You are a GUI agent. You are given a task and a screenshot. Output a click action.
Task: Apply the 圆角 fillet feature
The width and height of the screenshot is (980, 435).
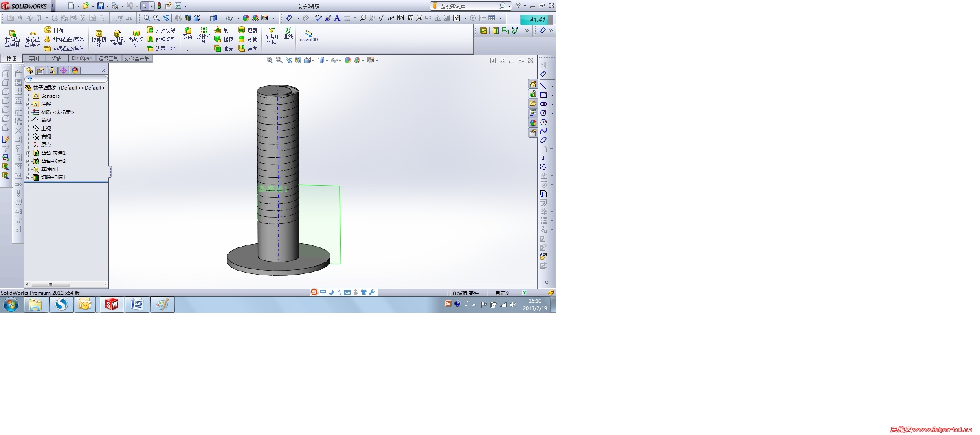click(x=187, y=33)
